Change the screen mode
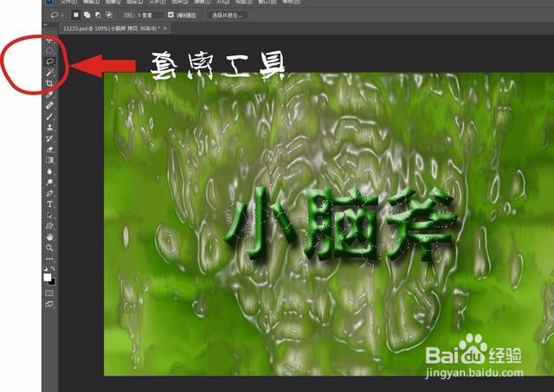This screenshot has width=554, height=392. 50,304
